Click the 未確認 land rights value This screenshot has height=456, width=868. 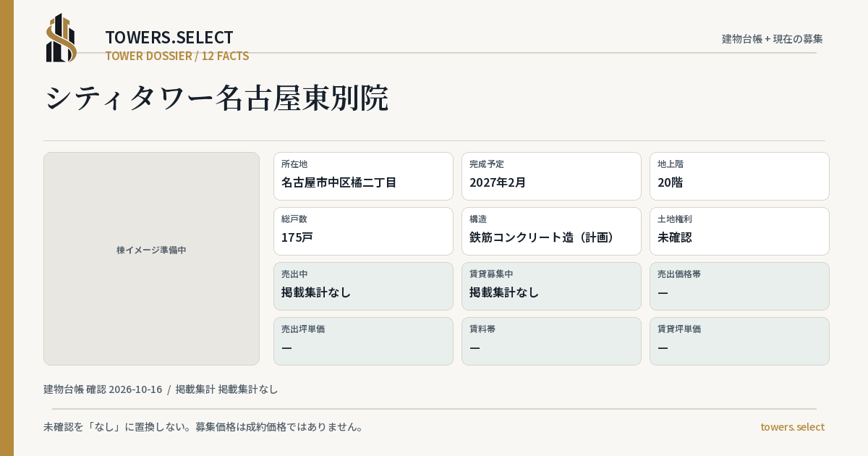675,237
